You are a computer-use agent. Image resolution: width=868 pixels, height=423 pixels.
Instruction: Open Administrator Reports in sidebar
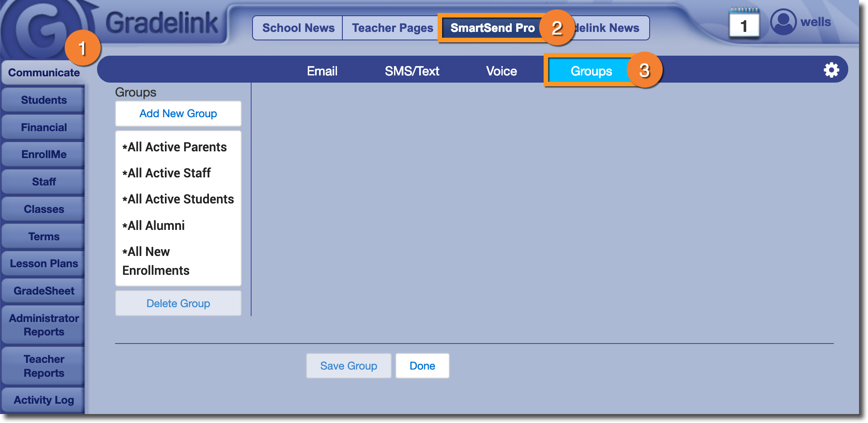44,325
